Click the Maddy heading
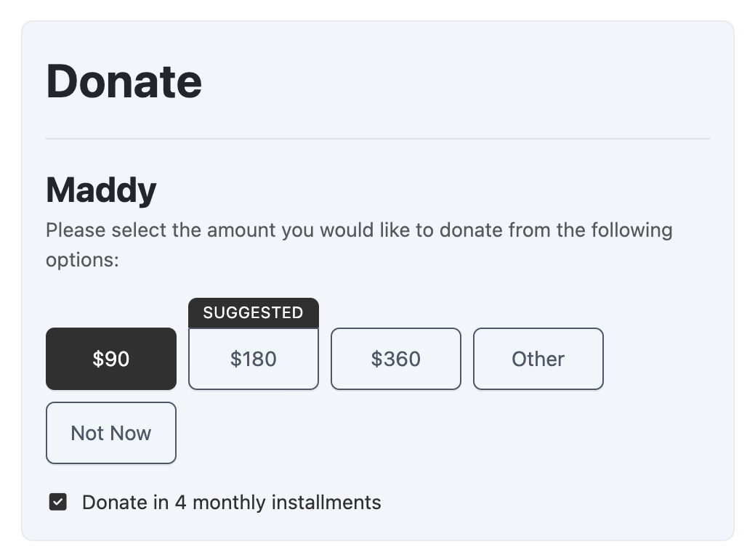Screen dimensions: 755x560 click(x=101, y=190)
